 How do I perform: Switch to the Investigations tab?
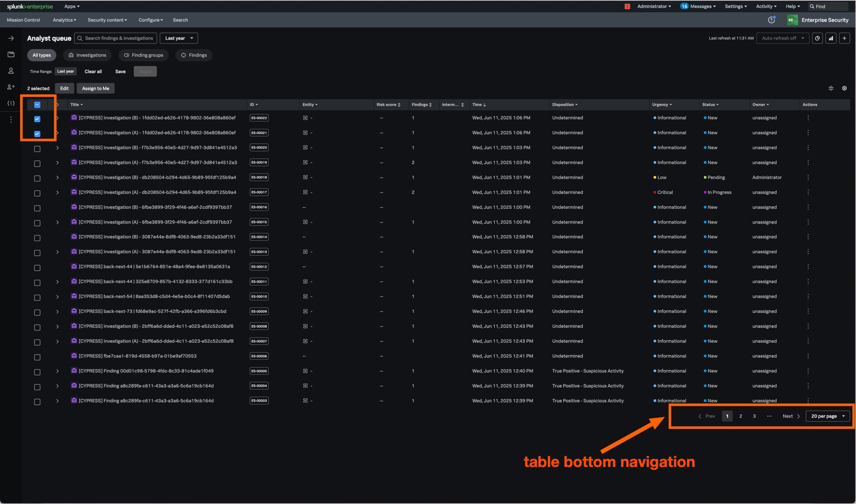(x=87, y=55)
